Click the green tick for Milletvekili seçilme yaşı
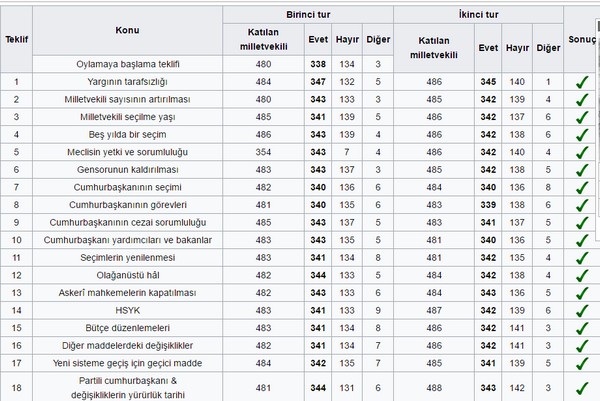This screenshot has width=600, height=401. pyautogui.click(x=581, y=117)
